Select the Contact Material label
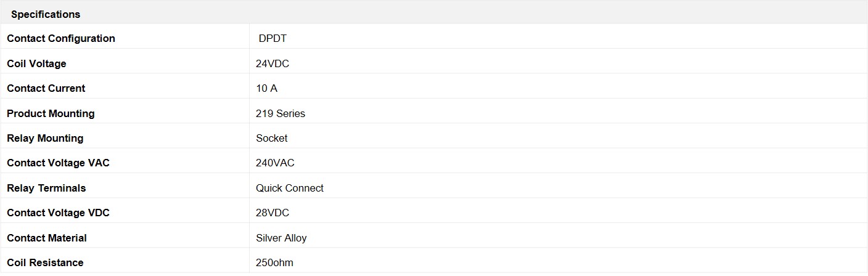 tap(47, 238)
